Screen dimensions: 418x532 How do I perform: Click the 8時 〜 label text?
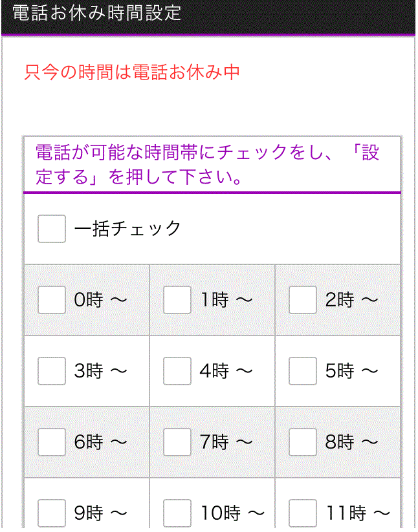click(351, 442)
